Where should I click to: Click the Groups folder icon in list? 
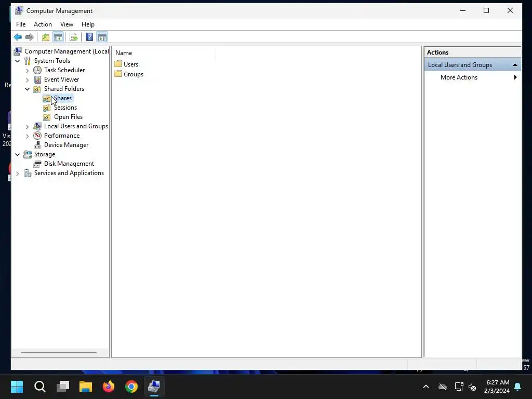tap(118, 74)
